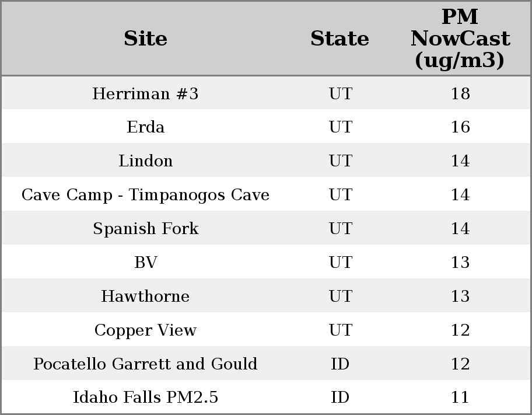Click the Spanish Fork site name

pyautogui.click(x=145, y=229)
